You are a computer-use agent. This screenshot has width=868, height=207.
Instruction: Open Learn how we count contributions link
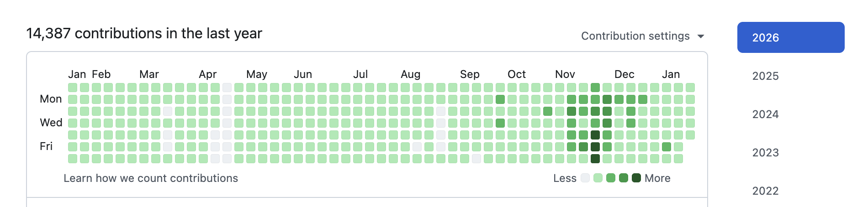point(151,178)
